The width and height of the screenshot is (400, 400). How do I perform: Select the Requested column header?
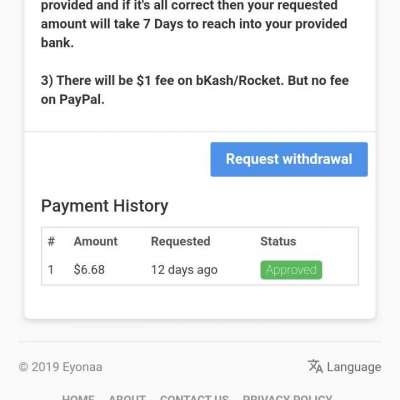click(181, 241)
